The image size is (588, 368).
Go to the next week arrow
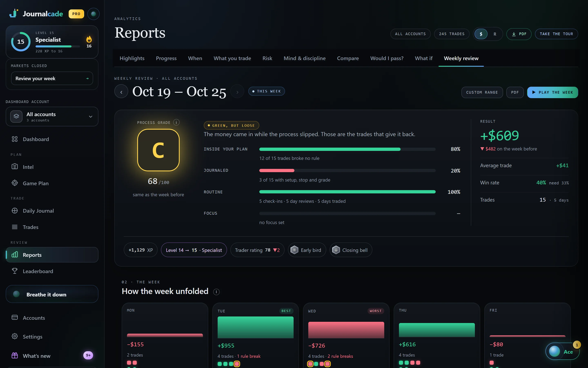(x=237, y=92)
